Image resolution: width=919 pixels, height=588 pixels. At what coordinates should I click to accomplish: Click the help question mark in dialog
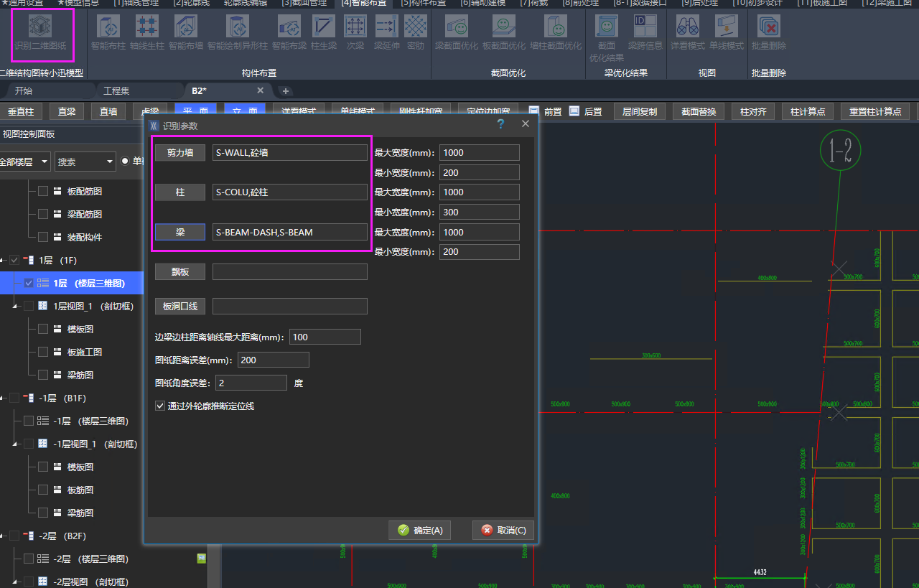500,124
